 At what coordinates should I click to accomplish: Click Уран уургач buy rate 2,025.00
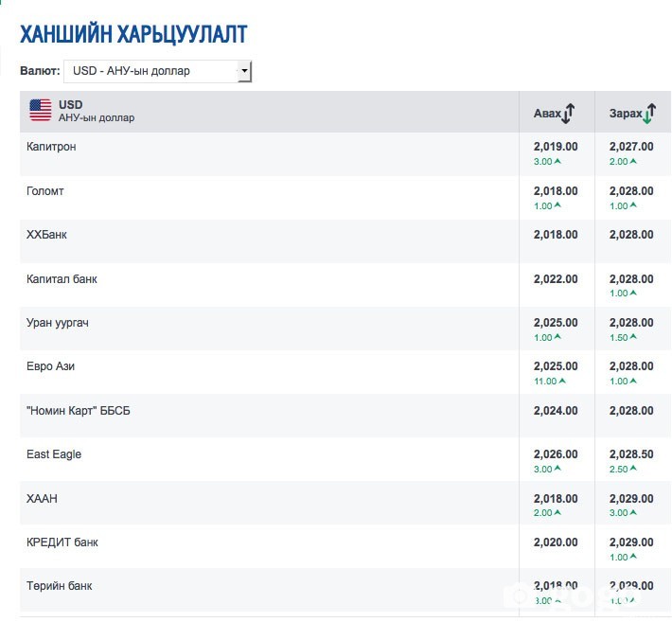[556, 323]
